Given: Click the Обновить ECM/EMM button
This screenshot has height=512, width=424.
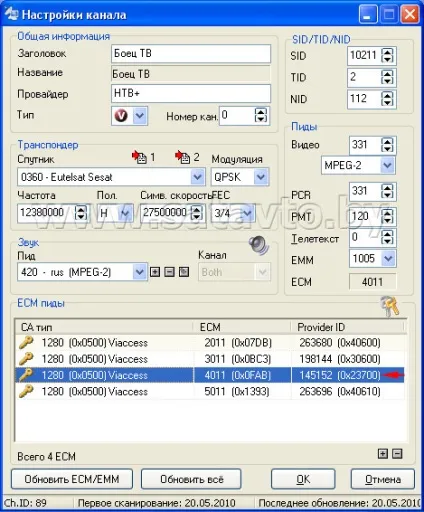Looking at the screenshot, I should [x=72, y=479].
